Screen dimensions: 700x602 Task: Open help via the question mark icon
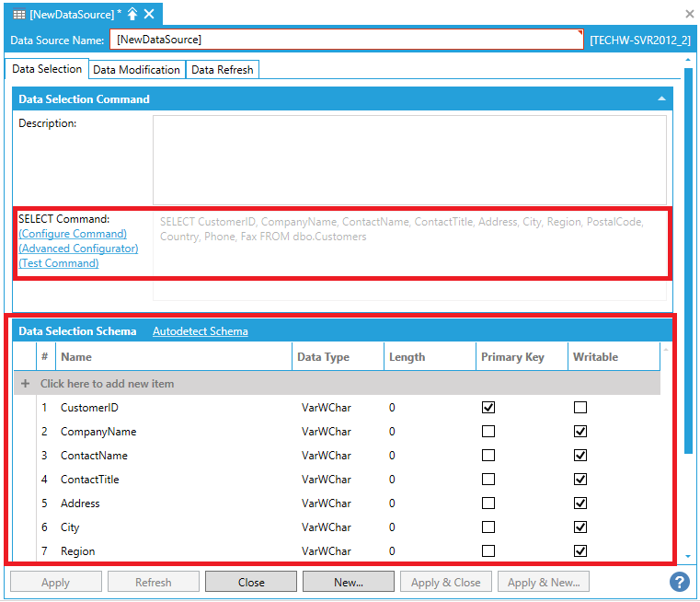pos(680,582)
